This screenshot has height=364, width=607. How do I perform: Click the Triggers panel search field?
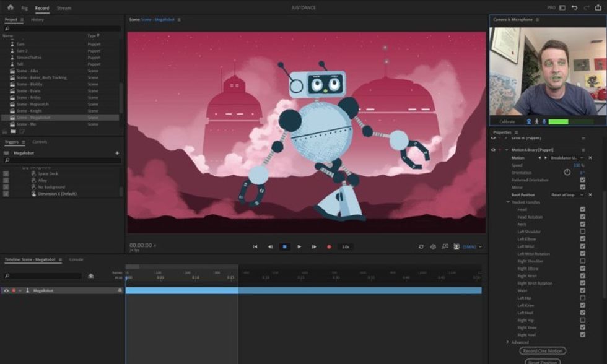tap(62, 160)
